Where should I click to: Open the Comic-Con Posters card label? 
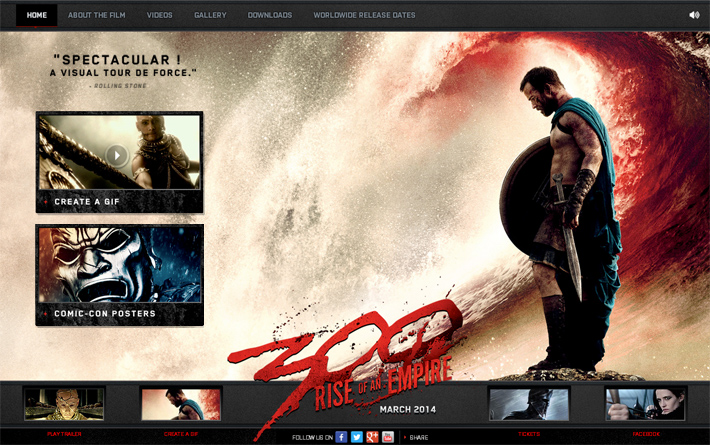click(x=105, y=313)
